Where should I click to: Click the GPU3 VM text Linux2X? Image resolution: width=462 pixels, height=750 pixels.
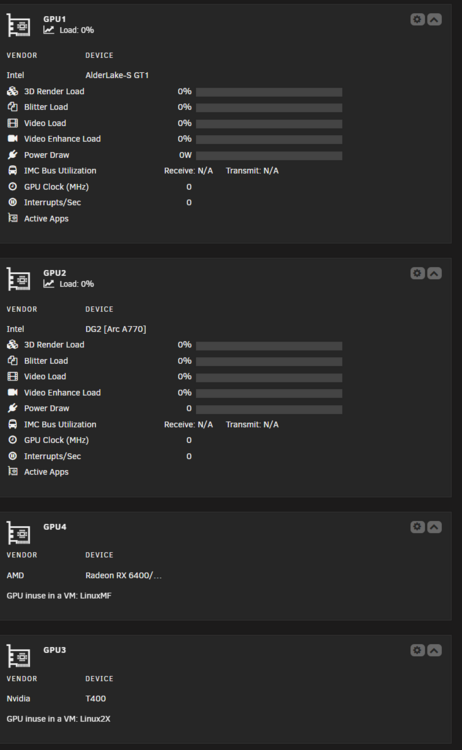(x=95, y=718)
